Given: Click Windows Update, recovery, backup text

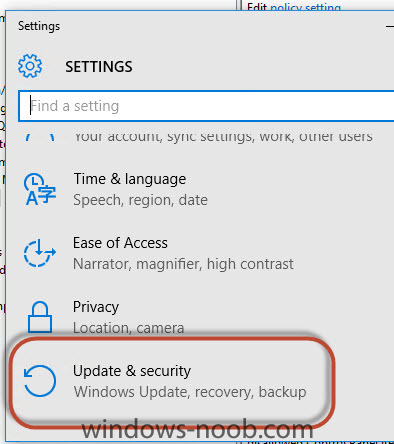Looking at the screenshot, I should 190,392.
